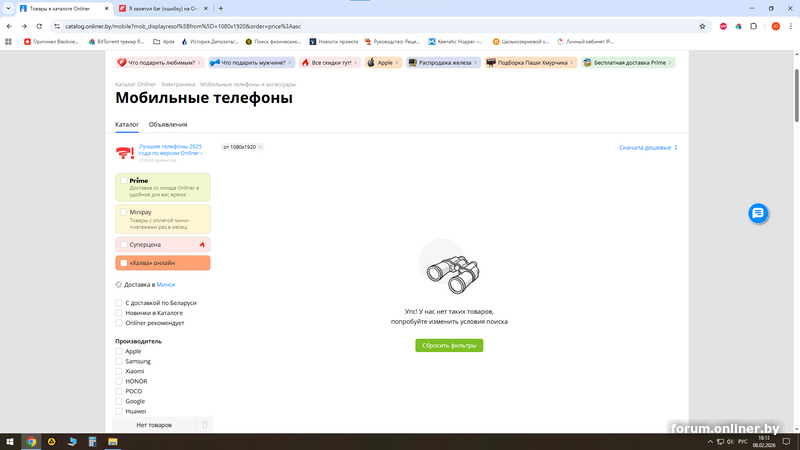The width and height of the screenshot is (800, 450).
Task: Click the browser back arrow
Action: (9, 26)
